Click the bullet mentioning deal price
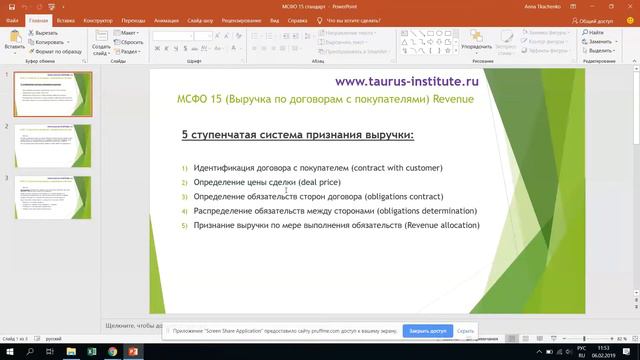 pos(267,182)
